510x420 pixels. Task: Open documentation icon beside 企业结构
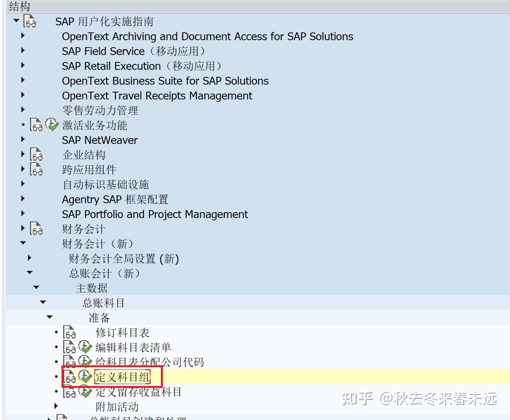coord(36,155)
